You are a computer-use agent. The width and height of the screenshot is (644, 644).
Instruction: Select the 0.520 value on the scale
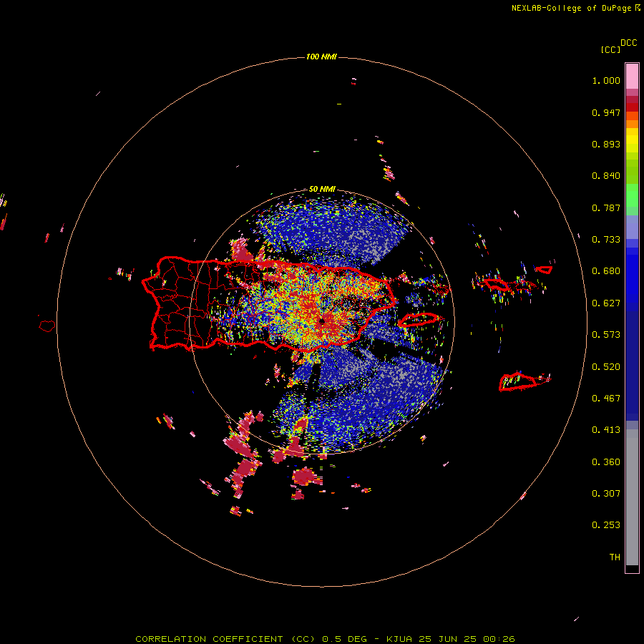click(606, 367)
